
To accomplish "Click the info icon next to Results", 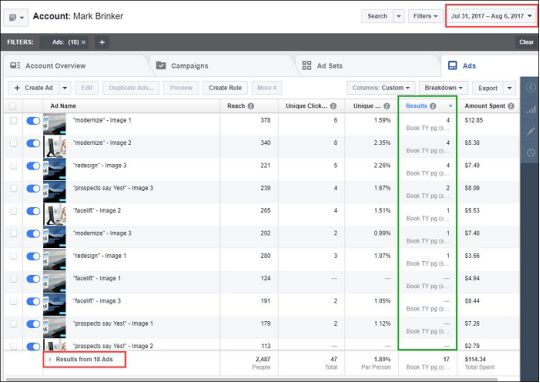I will tap(433, 106).
